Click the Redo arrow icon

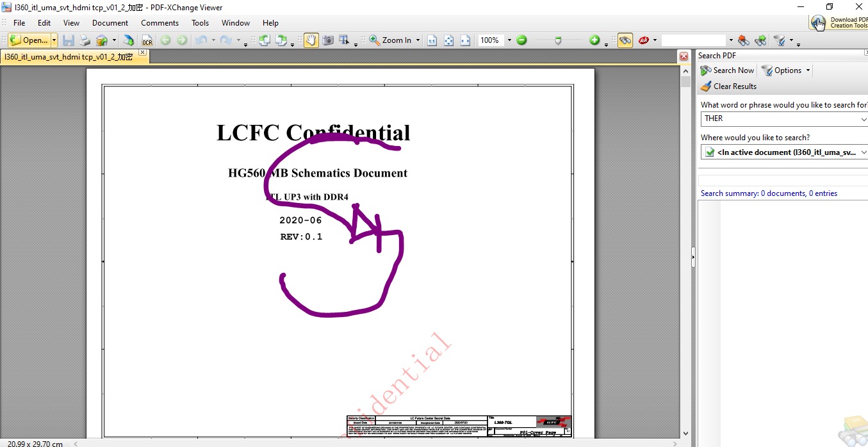225,40
